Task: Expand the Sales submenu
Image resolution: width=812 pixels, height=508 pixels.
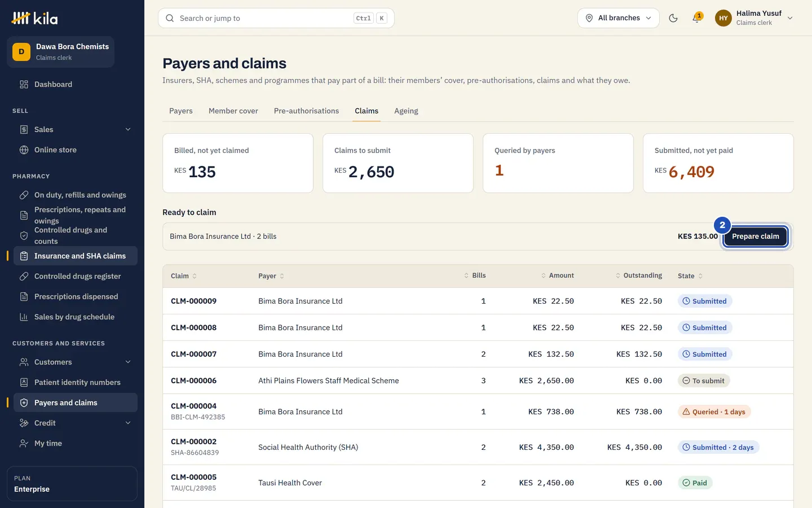Action: pos(128,130)
